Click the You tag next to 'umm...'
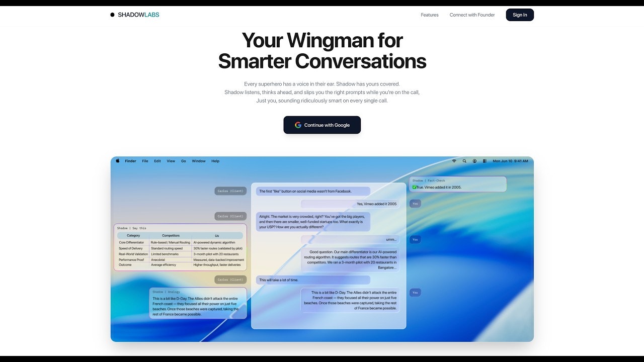 coord(415,239)
